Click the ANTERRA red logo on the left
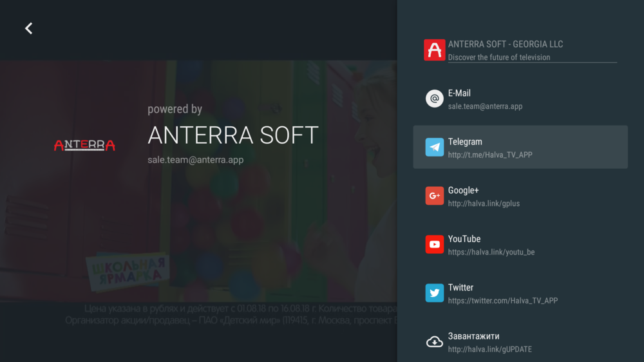This screenshot has width=644, height=362. pos(84,145)
